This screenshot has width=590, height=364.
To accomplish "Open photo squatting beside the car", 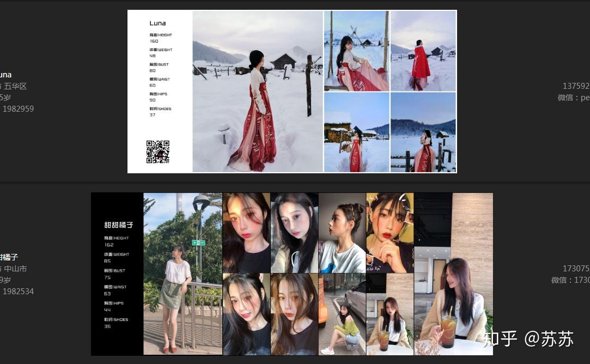I will click(342, 314).
